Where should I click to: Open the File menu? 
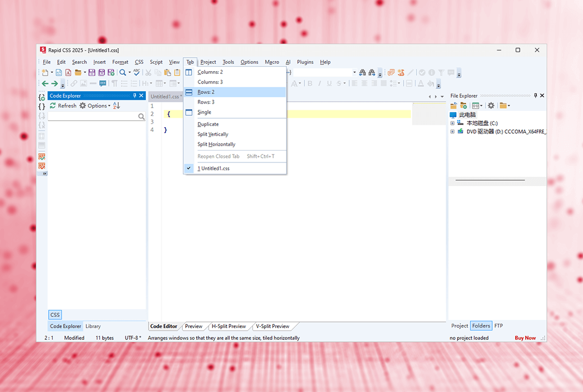[47, 62]
